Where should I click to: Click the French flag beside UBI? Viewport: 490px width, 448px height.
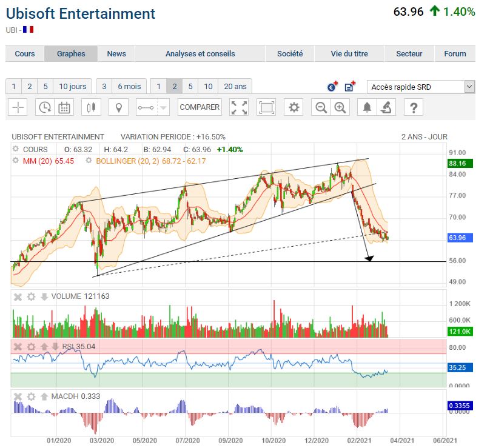click(28, 30)
